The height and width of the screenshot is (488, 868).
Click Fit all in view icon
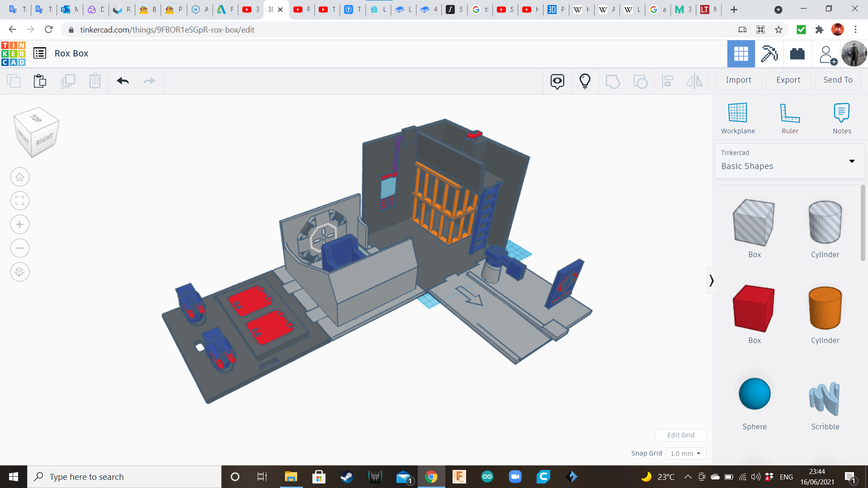click(x=20, y=201)
